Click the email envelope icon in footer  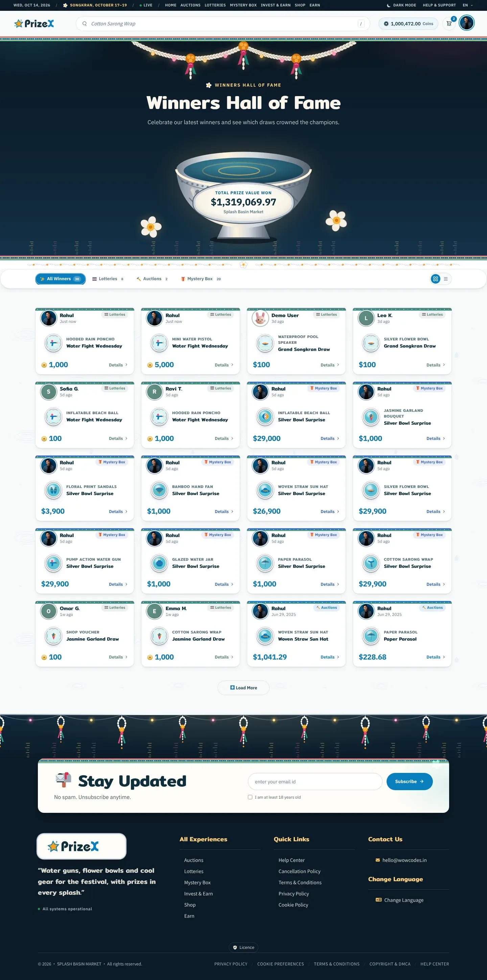pos(377,860)
